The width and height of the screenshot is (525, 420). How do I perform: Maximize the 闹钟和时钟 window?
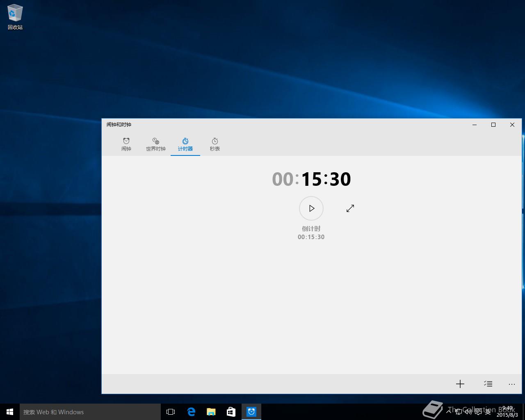pos(493,125)
